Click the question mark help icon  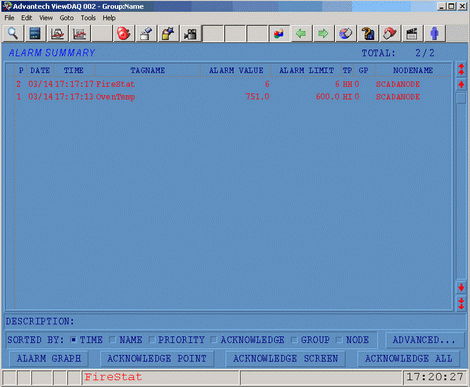pos(368,33)
